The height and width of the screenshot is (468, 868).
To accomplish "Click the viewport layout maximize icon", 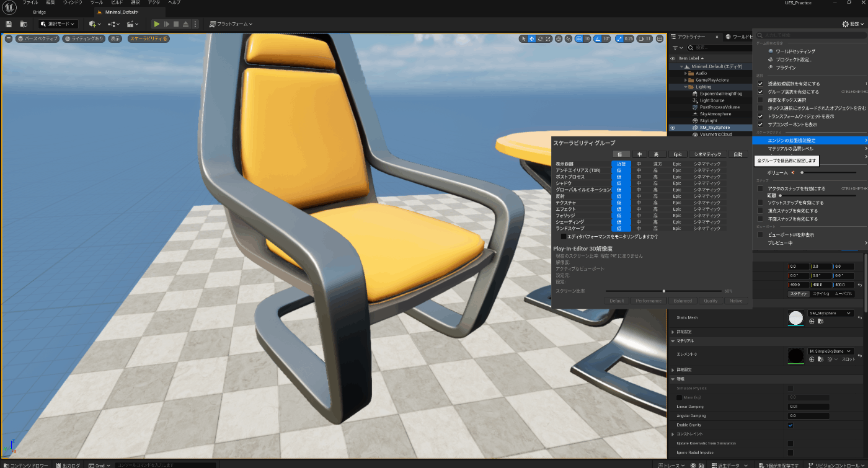I will (660, 38).
